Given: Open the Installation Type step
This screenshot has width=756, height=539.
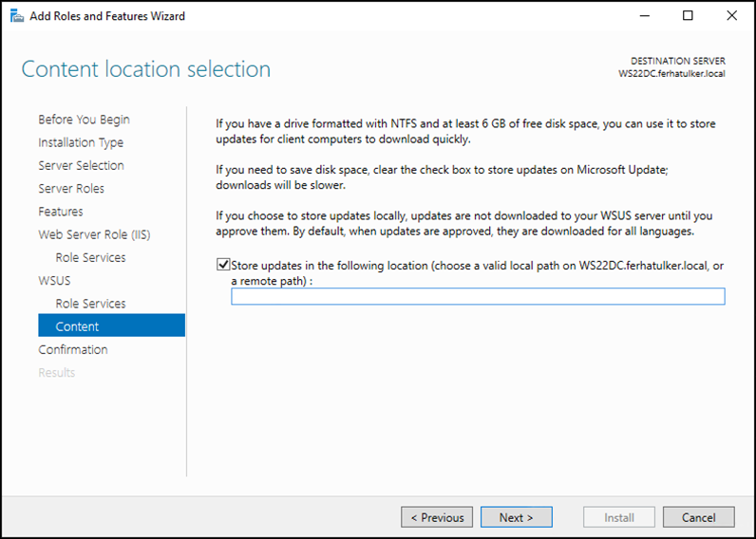Looking at the screenshot, I should (x=81, y=142).
